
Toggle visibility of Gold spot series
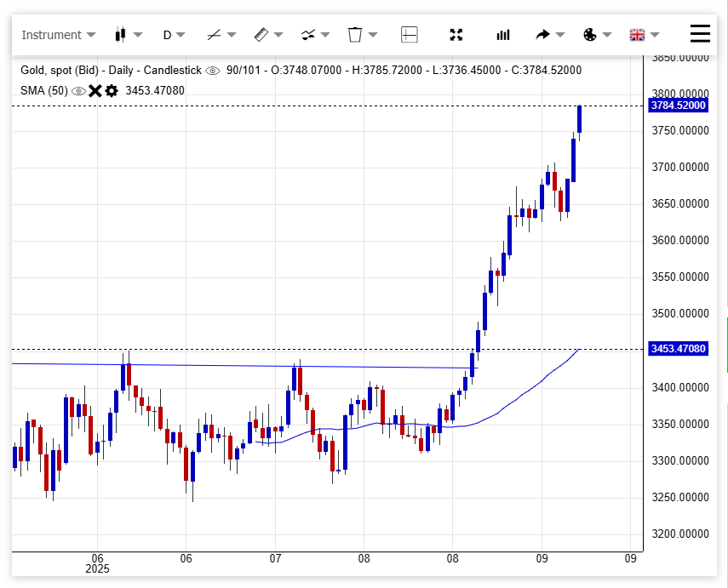[213, 70]
